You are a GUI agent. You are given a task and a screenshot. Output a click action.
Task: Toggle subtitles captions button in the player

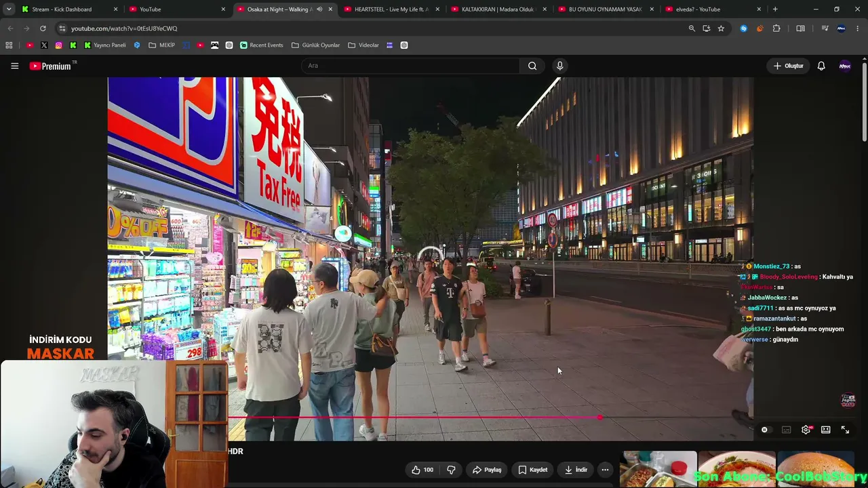[x=786, y=430]
